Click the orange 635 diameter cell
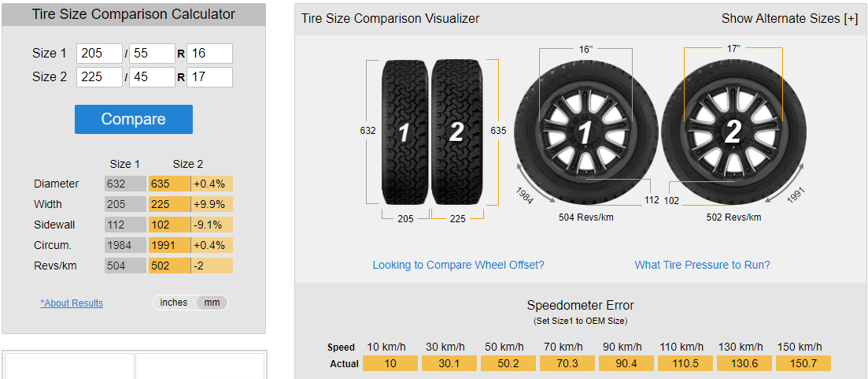868x379 pixels. (169, 184)
